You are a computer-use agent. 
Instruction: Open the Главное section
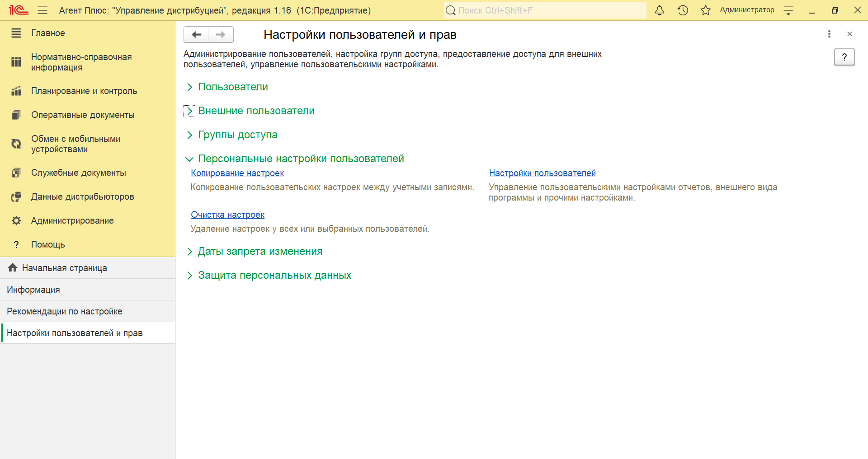[88, 33]
